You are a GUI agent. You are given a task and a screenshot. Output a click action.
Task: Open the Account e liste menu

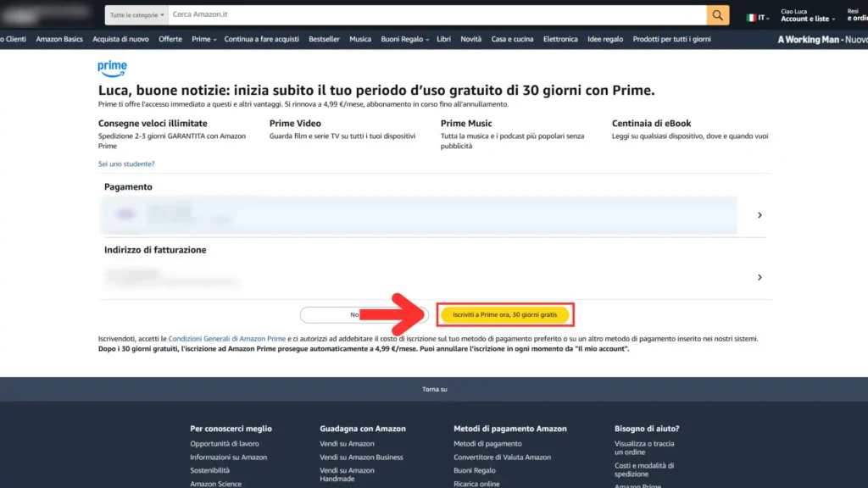pyautogui.click(x=808, y=15)
